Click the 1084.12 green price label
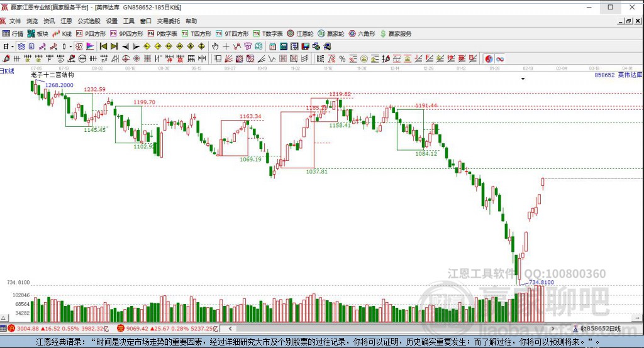Viewport: 644px width, 348px height. pos(426,153)
